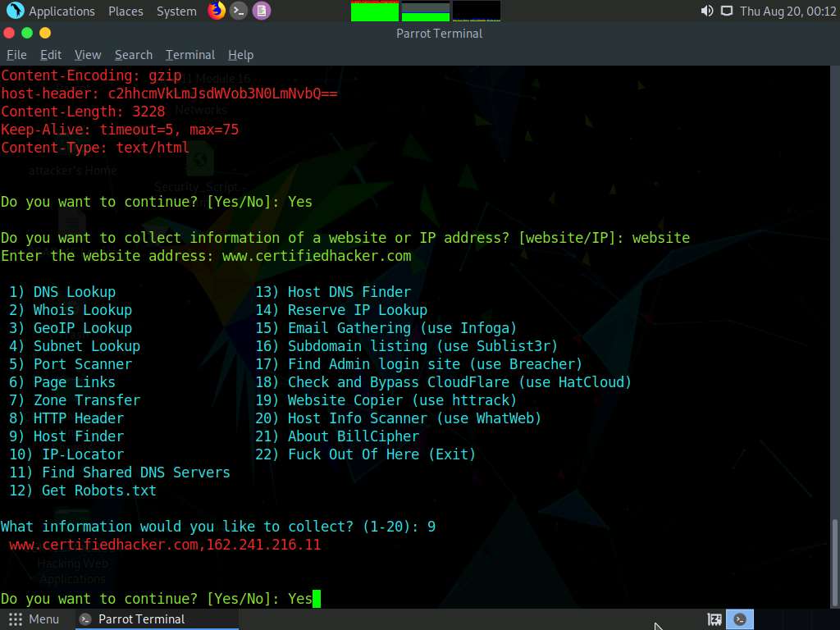Open the Terminal menu

pos(190,55)
